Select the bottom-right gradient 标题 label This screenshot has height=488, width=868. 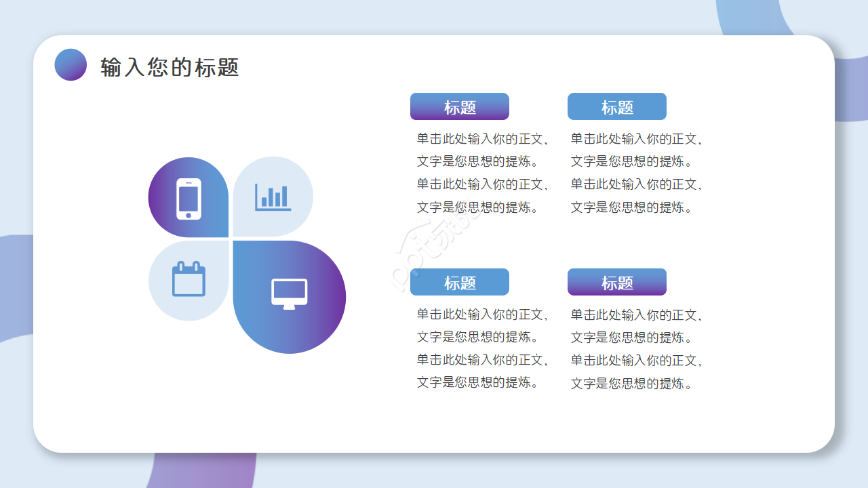point(617,282)
